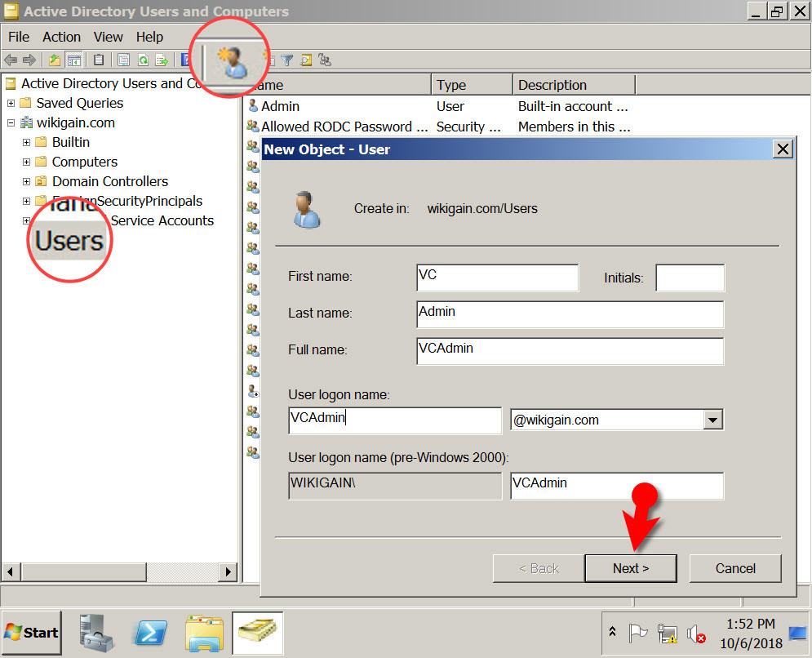Close the New Object - User dialog

(783, 149)
